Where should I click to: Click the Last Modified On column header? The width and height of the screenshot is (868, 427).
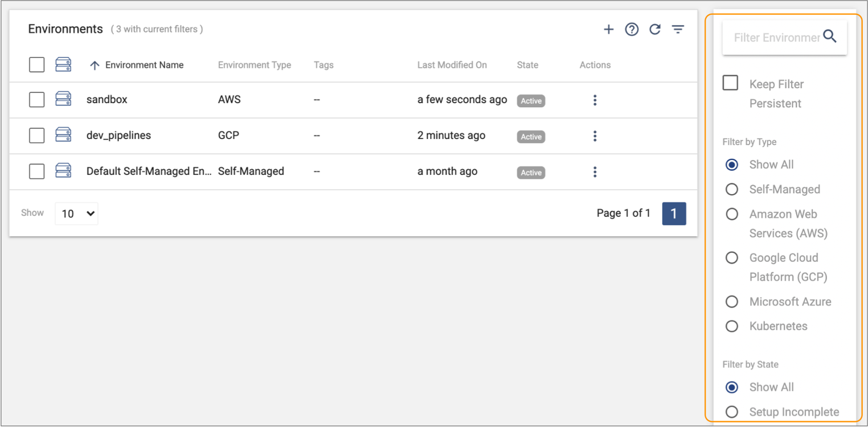[452, 65]
